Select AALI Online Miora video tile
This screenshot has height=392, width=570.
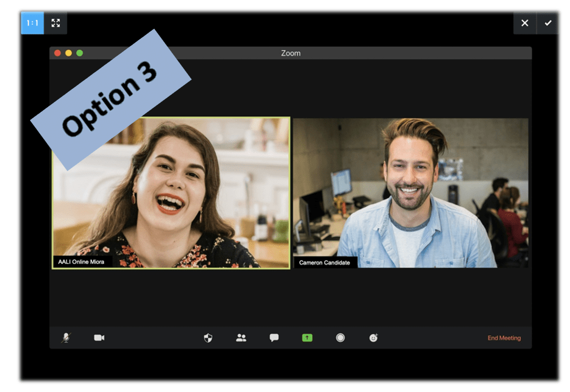pyautogui.click(x=171, y=193)
